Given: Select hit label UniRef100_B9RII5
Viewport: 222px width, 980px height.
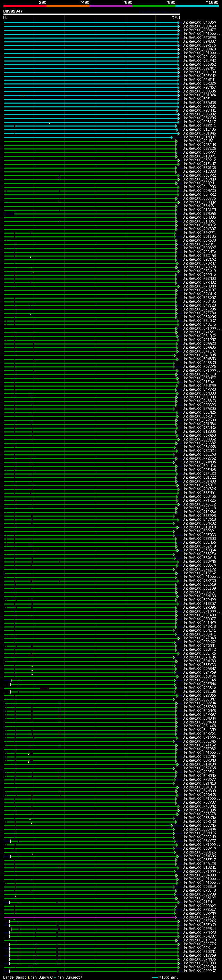Looking at the screenshot, I should point(199,46).
